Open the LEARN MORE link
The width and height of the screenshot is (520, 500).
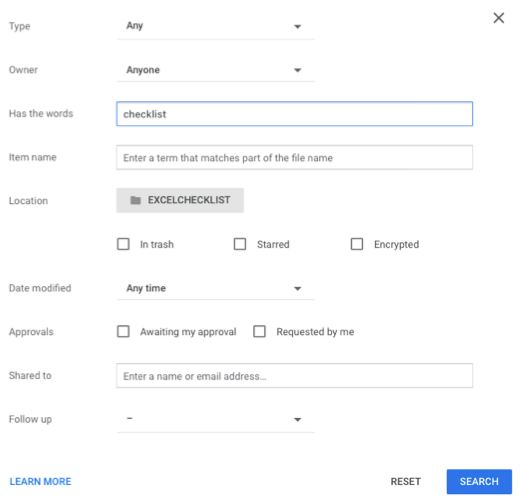click(x=40, y=482)
